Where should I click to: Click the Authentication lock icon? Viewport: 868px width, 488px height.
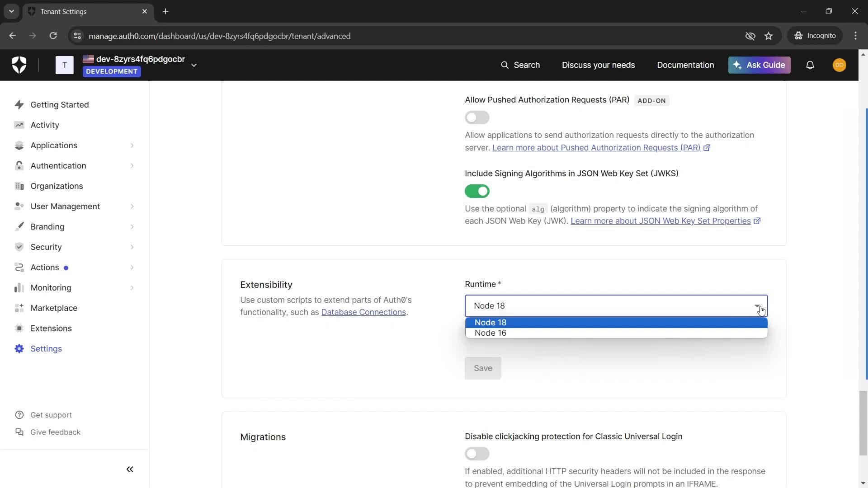point(19,166)
